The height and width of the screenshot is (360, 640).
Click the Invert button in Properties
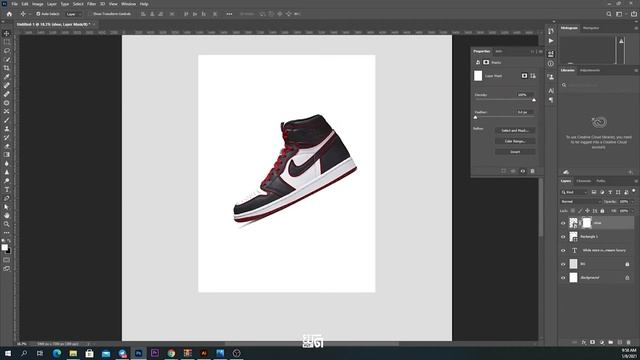point(515,152)
